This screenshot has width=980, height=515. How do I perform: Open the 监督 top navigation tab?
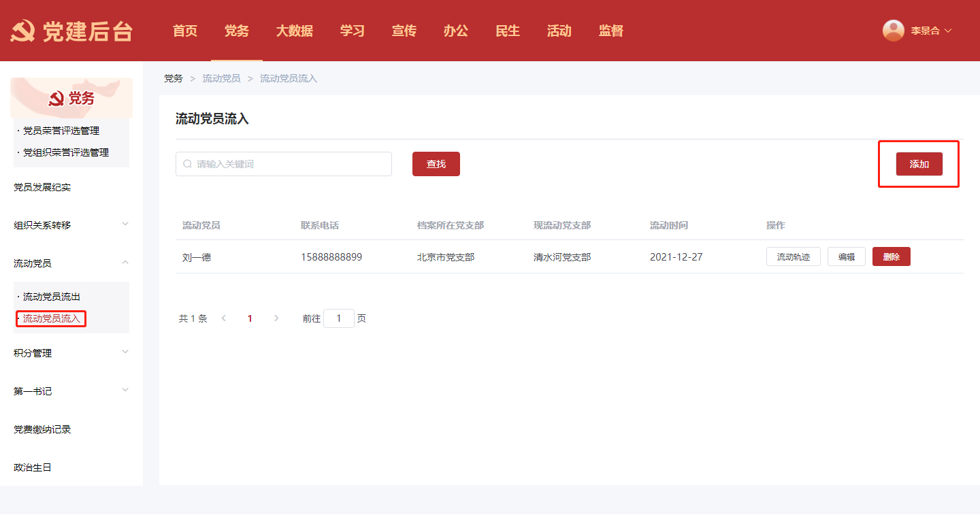(610, 31)
